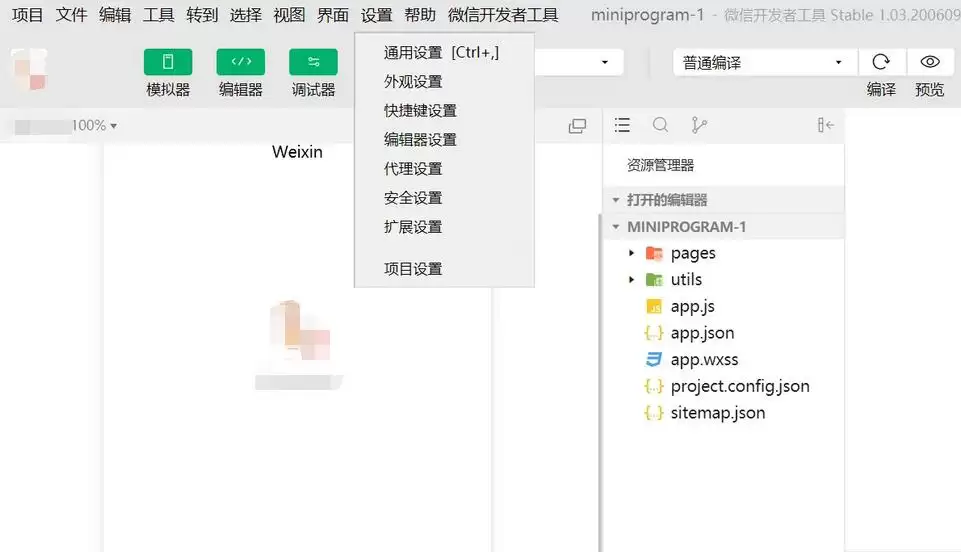Viewport: 961px width, 552px height.
Task: Expand the pages folder arrow
Action: pyautogui.click(x=631, y=253)
